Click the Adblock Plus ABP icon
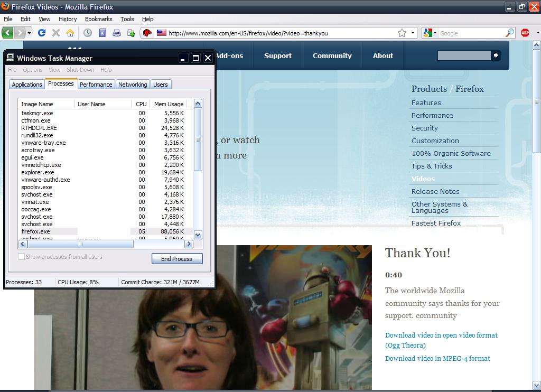The image size is (541, 392). tap(525, 33)
